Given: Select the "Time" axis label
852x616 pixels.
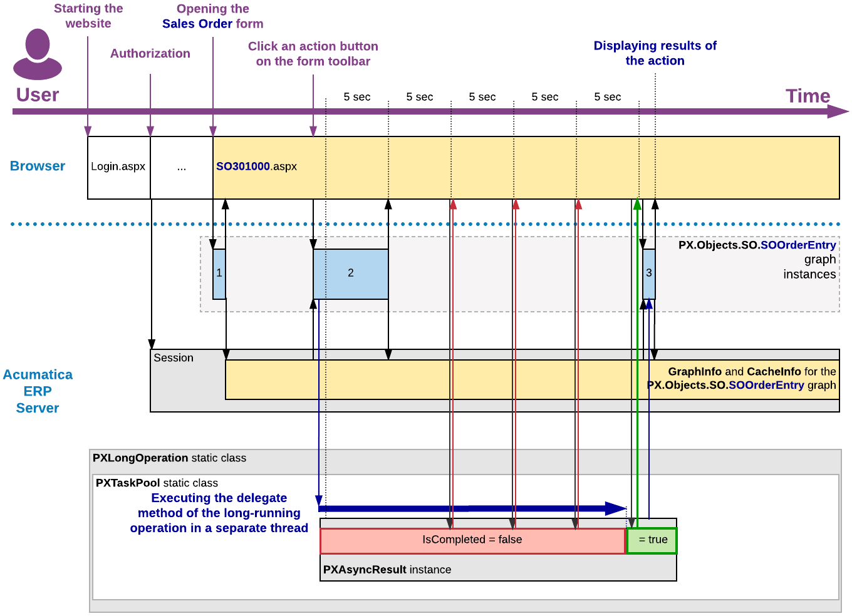Looking at the screenshot, I should (x=808, y=96).
